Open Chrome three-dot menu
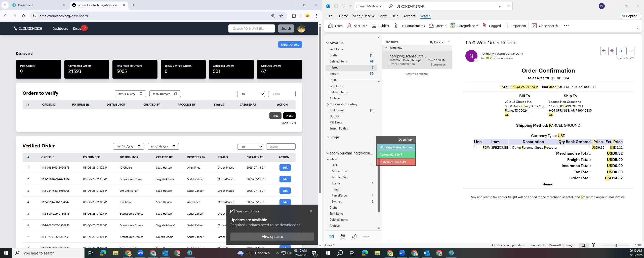 tap(316, 16)
